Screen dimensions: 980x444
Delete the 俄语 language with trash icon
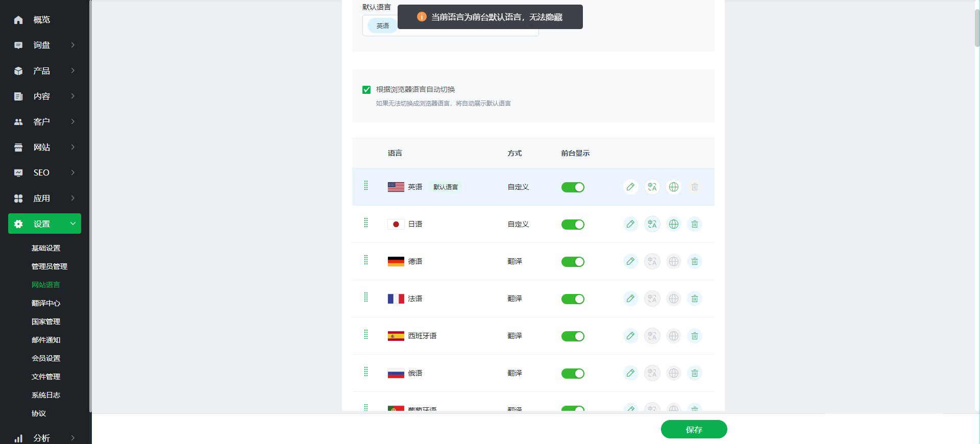(x=695, y=373)
